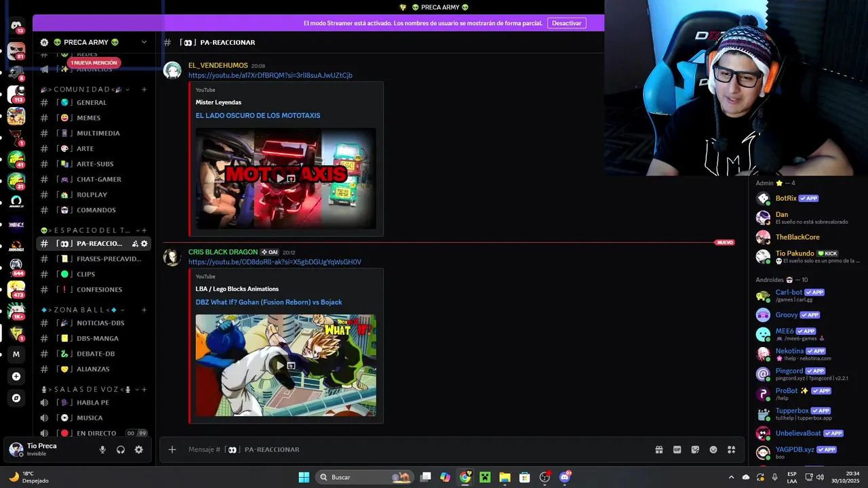Open CRIS BLACK DRAGON youtu.be link
This screenshot has width=868, height=488.
pos(275,262)
